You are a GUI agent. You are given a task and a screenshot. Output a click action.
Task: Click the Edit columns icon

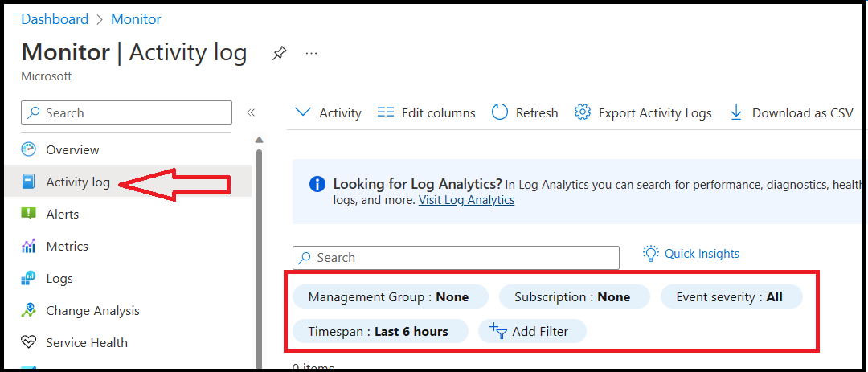point(385,113)
